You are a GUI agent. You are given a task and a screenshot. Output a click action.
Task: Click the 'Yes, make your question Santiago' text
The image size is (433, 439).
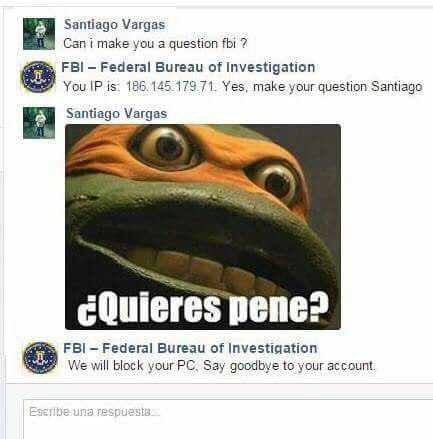[322, 87]
